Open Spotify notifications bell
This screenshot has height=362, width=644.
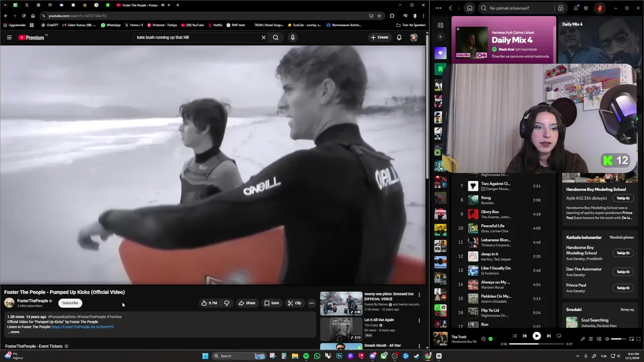tap(576, 8)
